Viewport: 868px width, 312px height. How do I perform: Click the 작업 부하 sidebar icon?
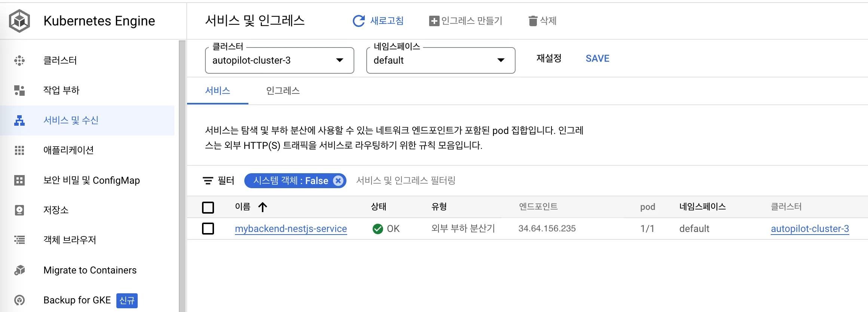[x=19, y=91]
